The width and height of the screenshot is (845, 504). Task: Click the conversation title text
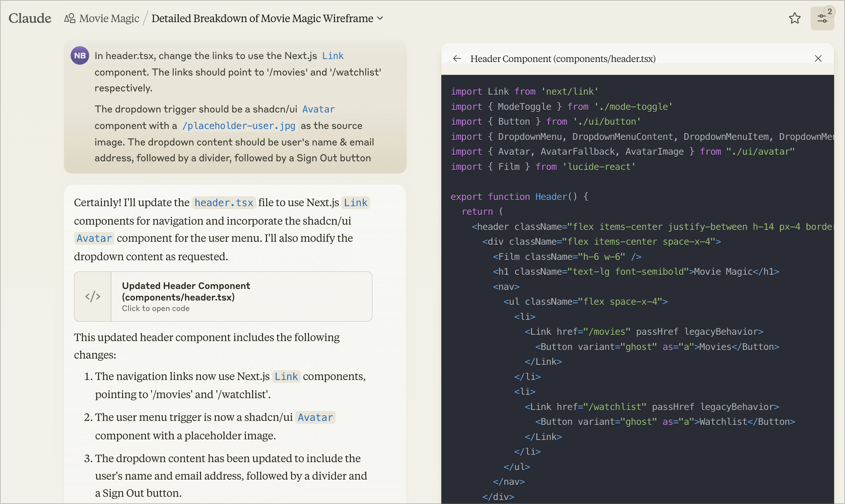tap(262, 18)
